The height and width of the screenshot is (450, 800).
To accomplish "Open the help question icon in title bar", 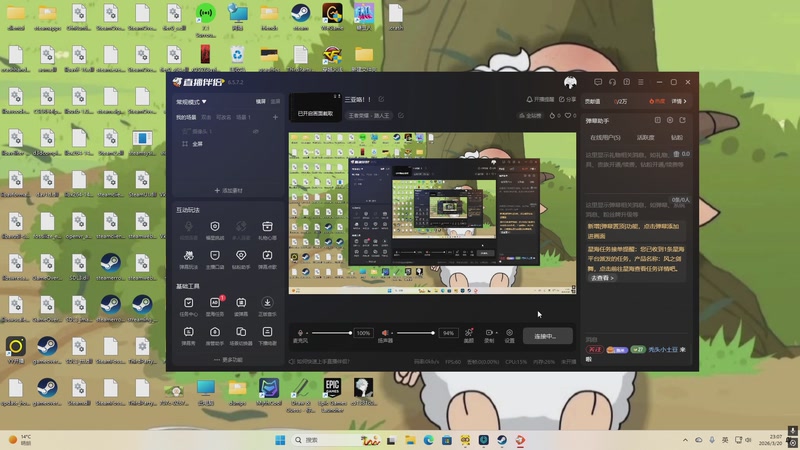I will click(627, 82).
